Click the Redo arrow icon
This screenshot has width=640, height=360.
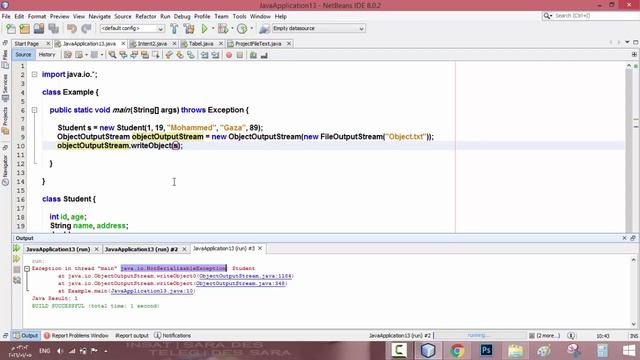click(86, 29)
